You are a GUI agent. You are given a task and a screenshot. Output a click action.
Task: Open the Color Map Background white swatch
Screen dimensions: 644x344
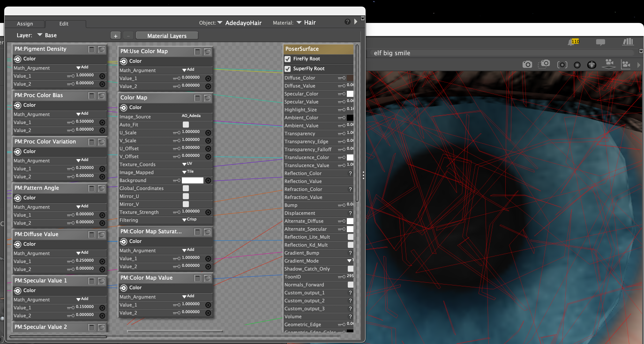click(x=192, y=180)
